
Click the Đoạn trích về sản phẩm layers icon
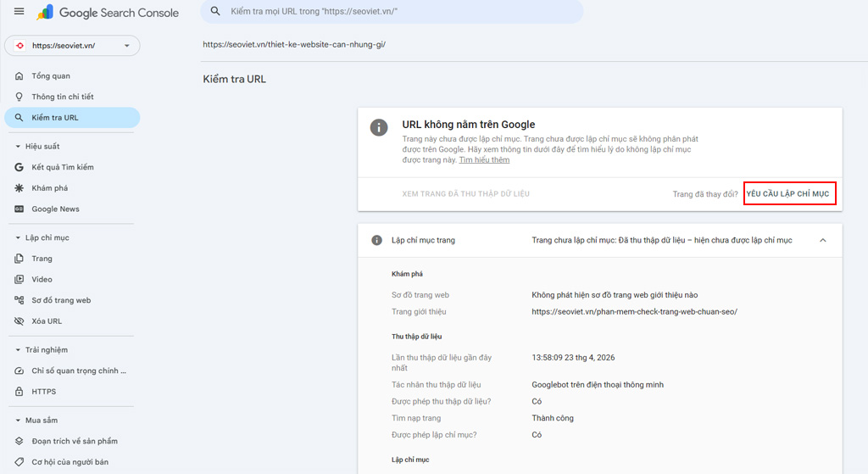pos(19,441)
